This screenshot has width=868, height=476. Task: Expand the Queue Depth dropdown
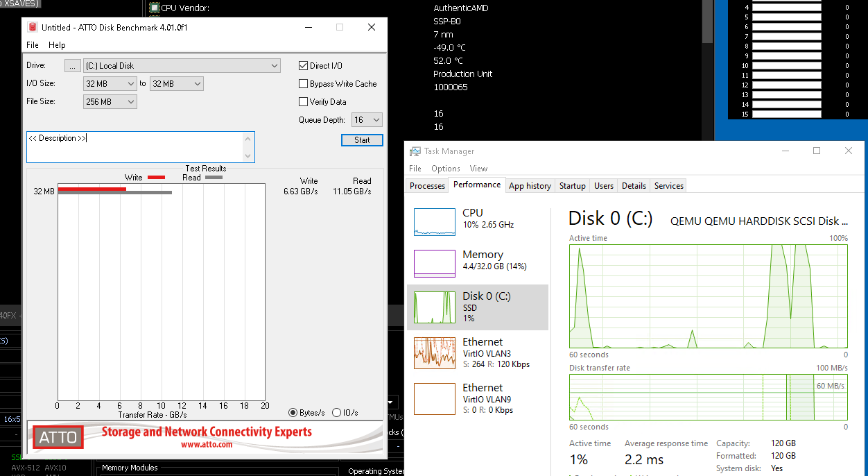(367, 120)
